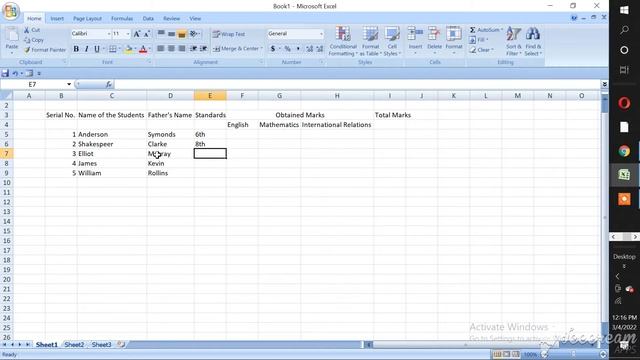Increase decimal places
640x360 pixels.
pyautogui.click(x=309, y=49)
